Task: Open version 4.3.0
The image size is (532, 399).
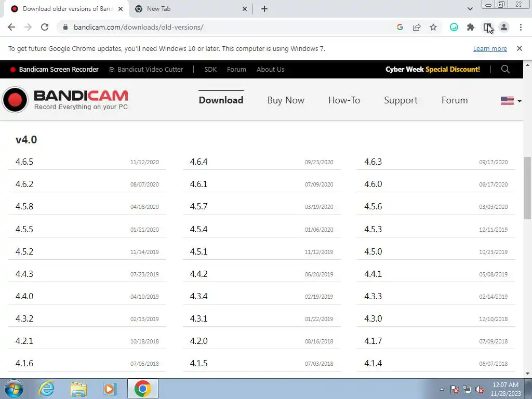Action: pos(373,318)
